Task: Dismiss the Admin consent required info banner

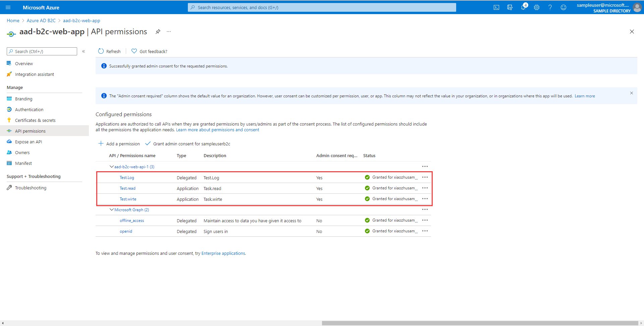Action: (632, 93)
